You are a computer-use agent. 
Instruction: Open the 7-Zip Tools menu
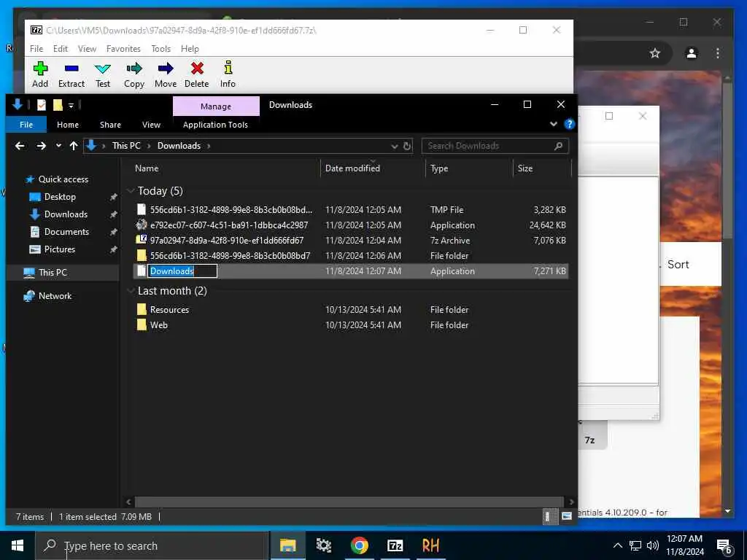click(160, 49)
